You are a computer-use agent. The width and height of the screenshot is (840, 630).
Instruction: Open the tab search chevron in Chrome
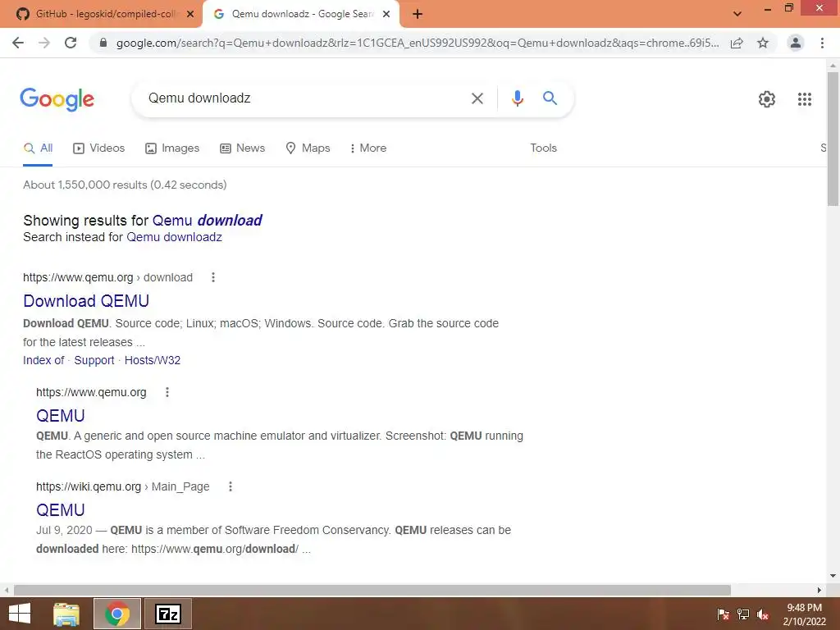tap(737, 14)
